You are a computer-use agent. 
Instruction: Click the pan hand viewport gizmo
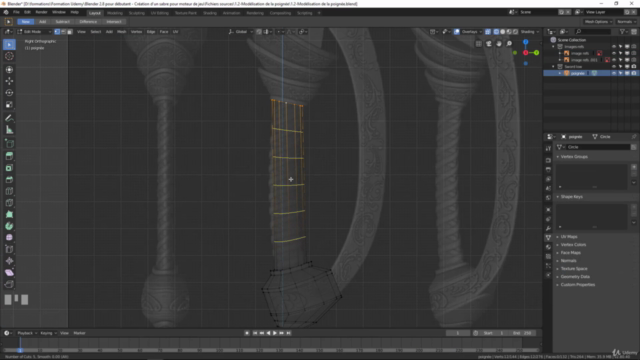click(x=499, y=44)
